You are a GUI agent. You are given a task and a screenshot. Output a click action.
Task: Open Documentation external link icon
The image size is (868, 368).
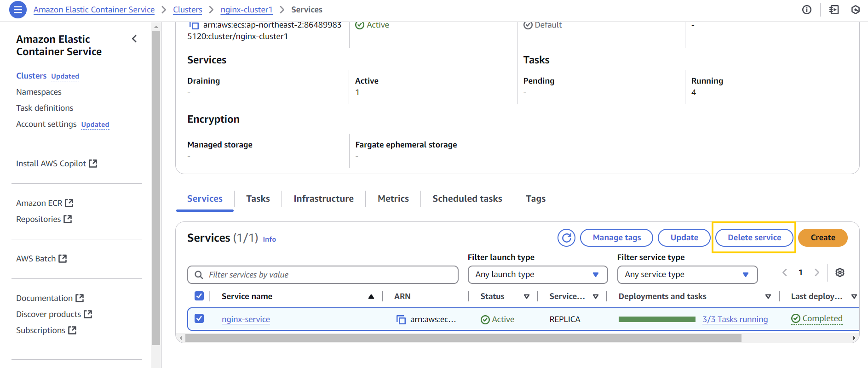[x=80, y=298]
